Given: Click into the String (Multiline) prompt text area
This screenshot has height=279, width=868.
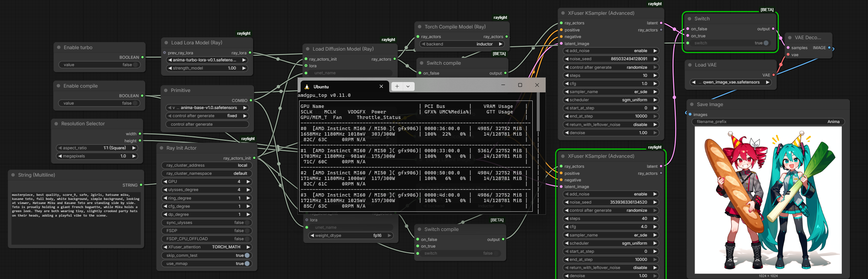Looking at the screenshot, I should 76,218.
